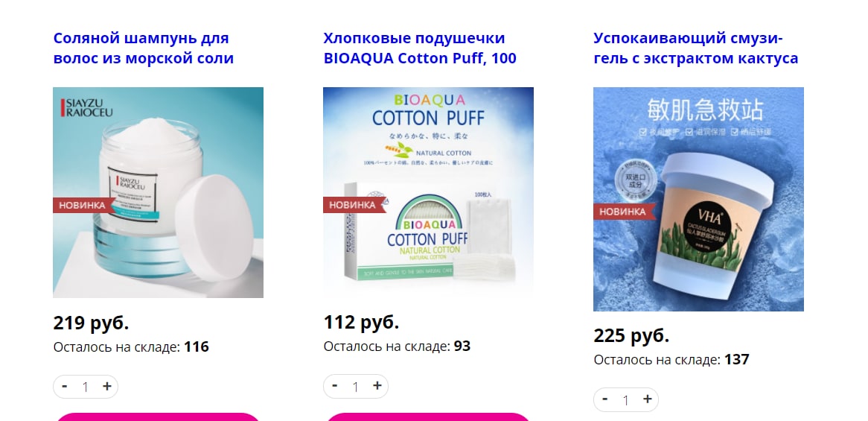Click the SIAYZU RAIOCEU shampoo jar image
Image resolution: width=868 pixels, height=421 pixels.
[159, 192]
